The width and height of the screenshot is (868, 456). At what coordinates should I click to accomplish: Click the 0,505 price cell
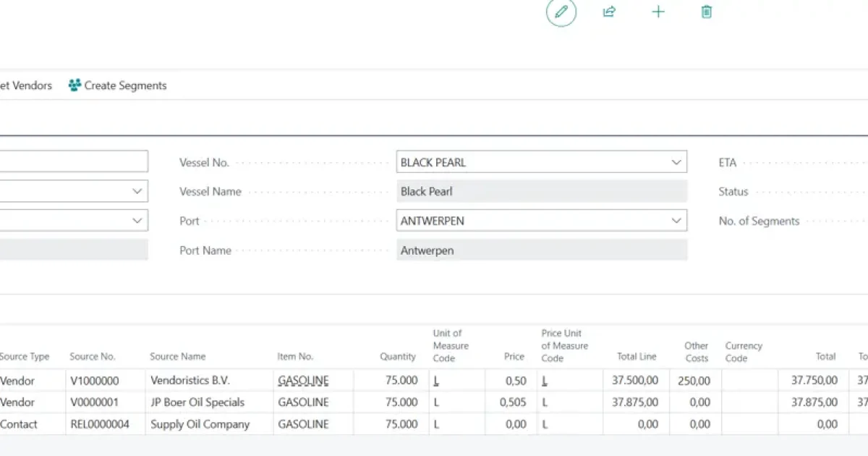pyautogui.click(x=513, y=402)
